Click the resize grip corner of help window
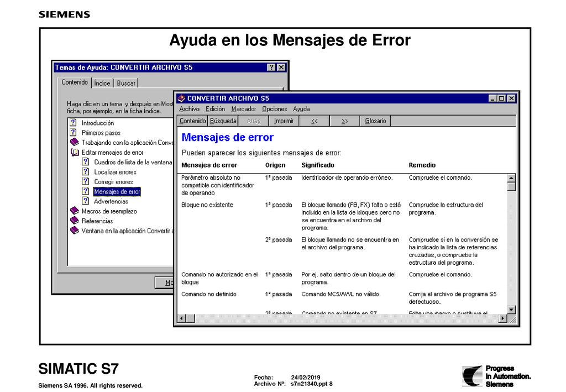The height and width of the screenshot is (392, 566). tap(511, 318)
